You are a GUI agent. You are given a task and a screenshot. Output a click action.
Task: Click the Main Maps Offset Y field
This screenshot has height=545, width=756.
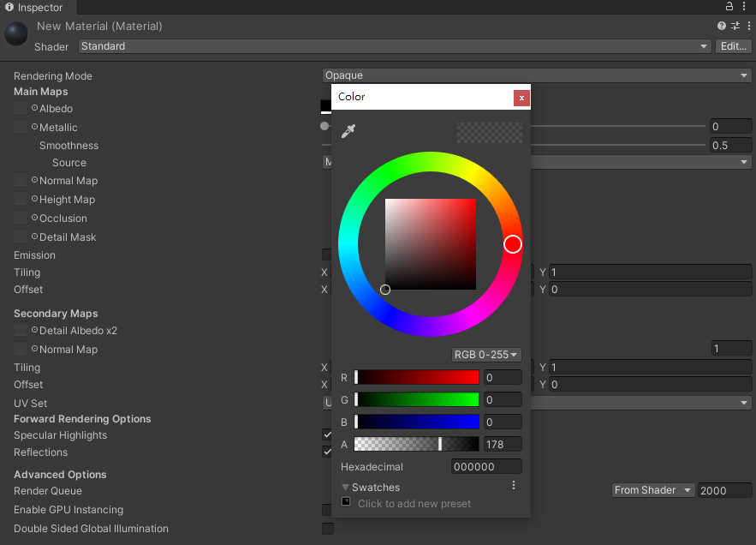pos(650,289)
